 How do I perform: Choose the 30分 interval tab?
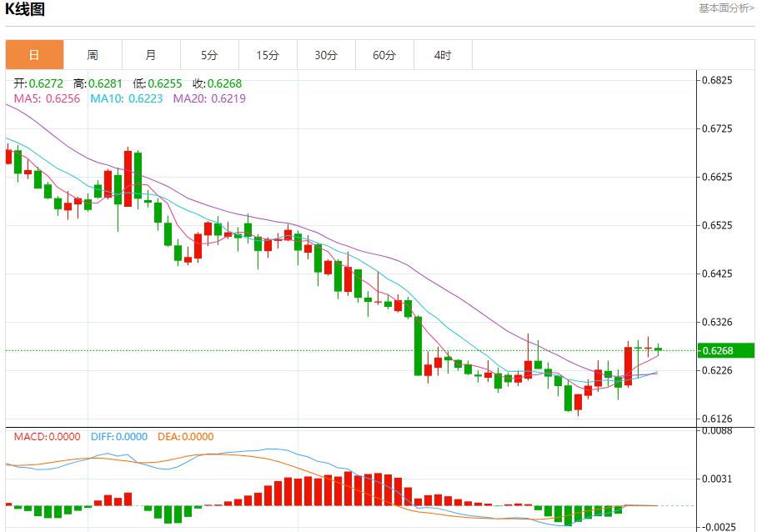click(326, 55)
